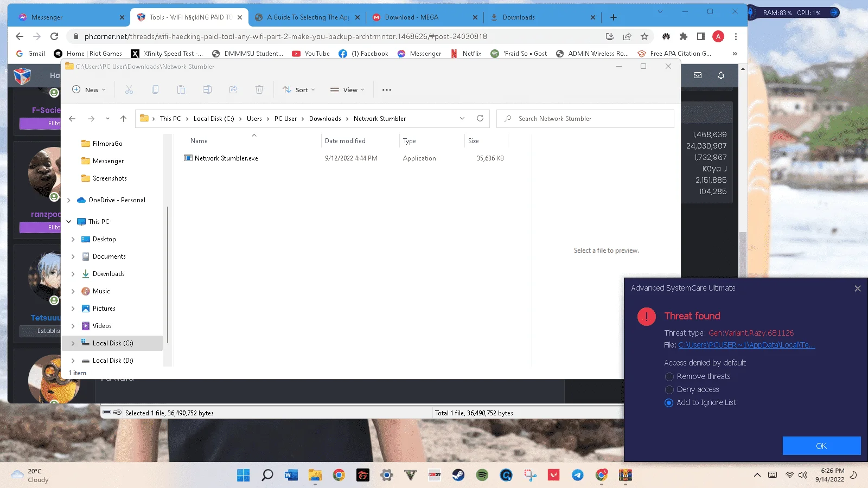Bookmark this page with the star icon
The image size is (868, 488).
pyautogui.click(x=644, y=36)
